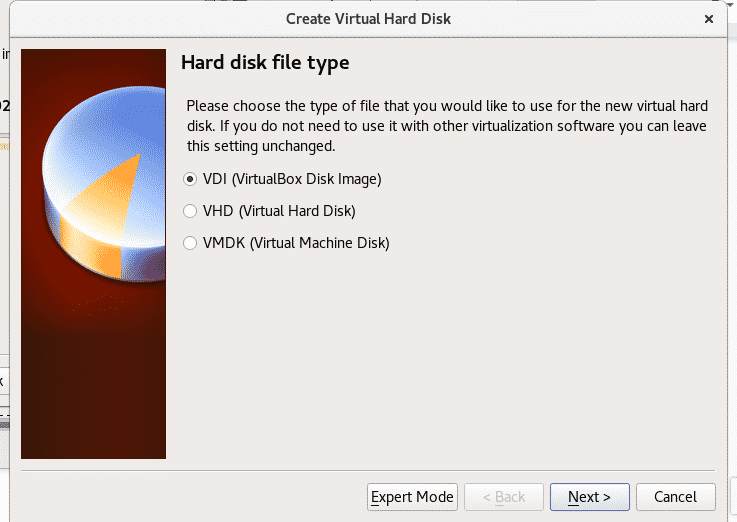
Task: Go to the Next wizard step
Action: click(589, 497)
